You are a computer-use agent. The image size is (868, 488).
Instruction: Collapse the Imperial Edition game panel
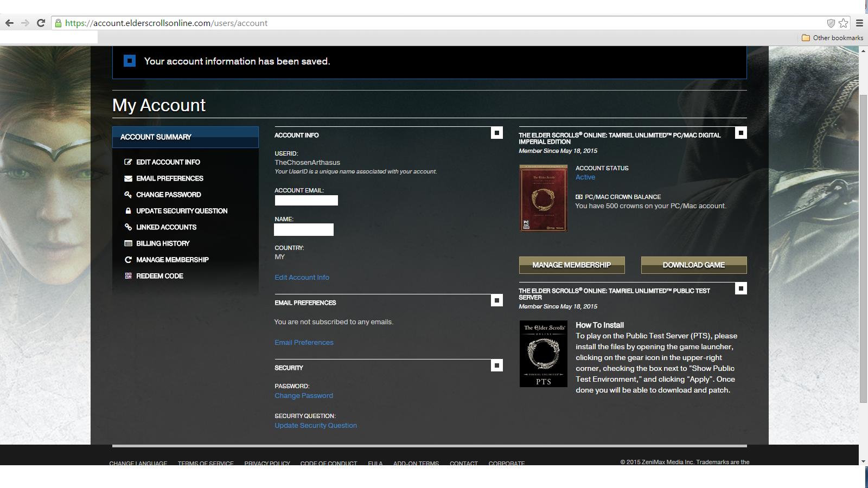coord(741,133)
